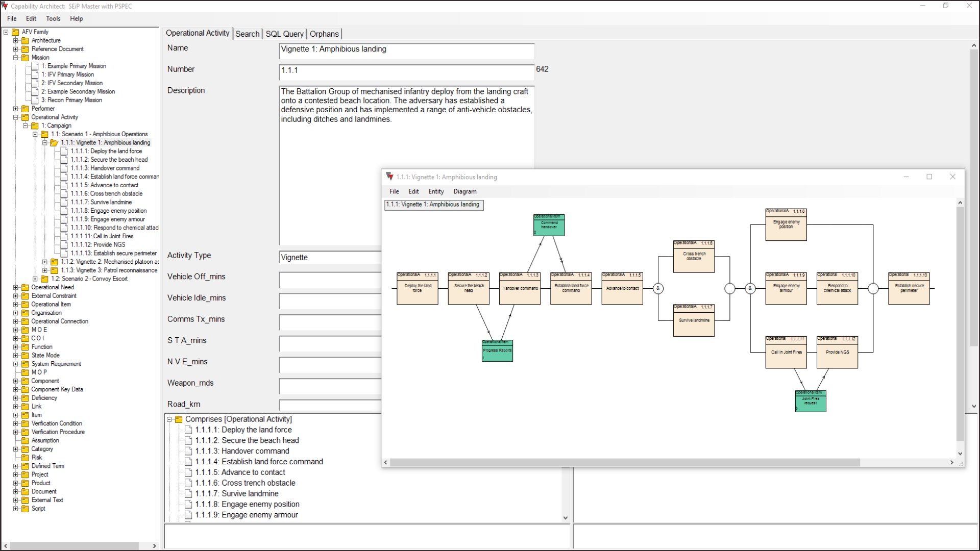This screenshot has width=980, height=551.
Task: Click the '2: IFV Secondary Mission' tree item
Action: (71, 83)
